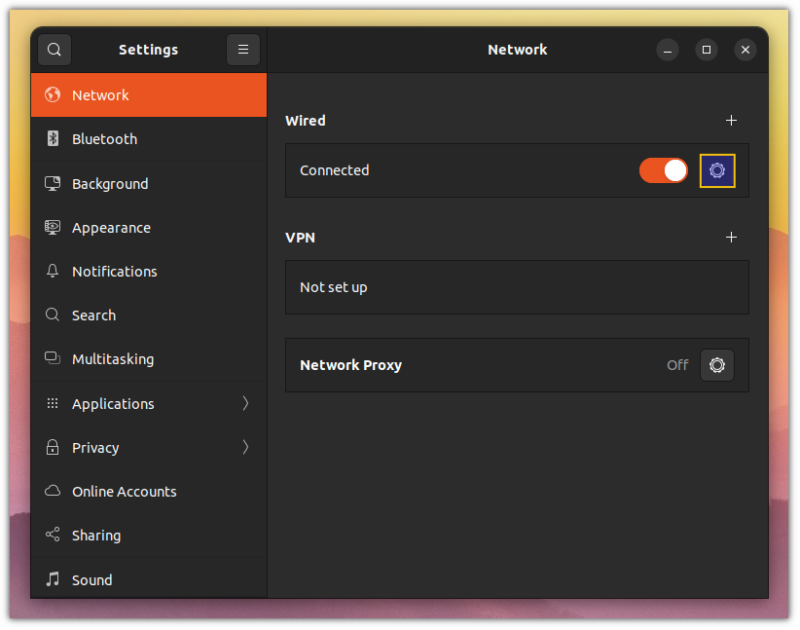Select the Appearance sidebar icon
This screenshot has height=630, width=800.
tap(53, 227)
